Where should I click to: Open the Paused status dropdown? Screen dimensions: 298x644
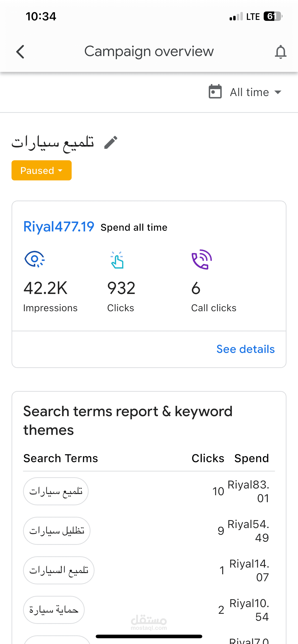tap(42, 170)
